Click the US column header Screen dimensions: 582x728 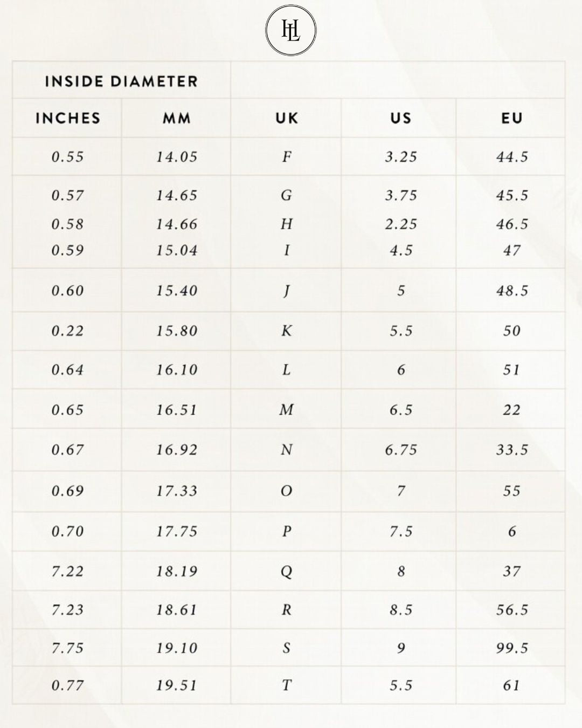tap(401, 118)
